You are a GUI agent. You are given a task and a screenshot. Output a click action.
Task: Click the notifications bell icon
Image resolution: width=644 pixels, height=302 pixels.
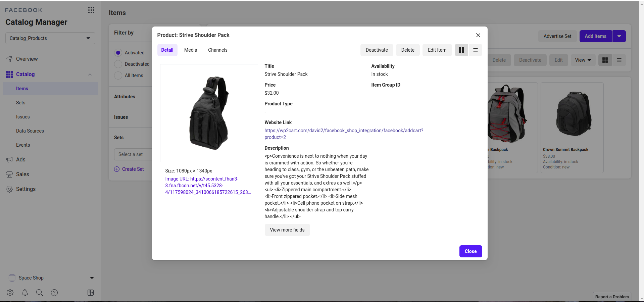point(25,293)
